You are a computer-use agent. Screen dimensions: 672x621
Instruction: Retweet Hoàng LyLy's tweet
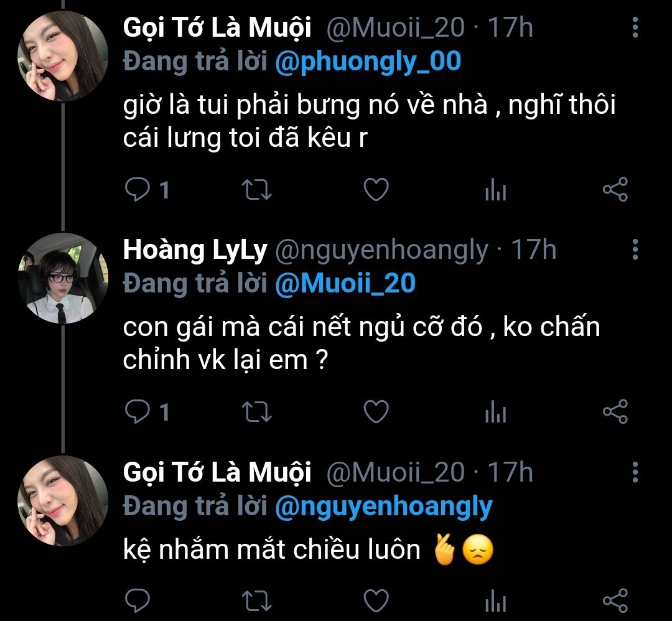[256, 411]
